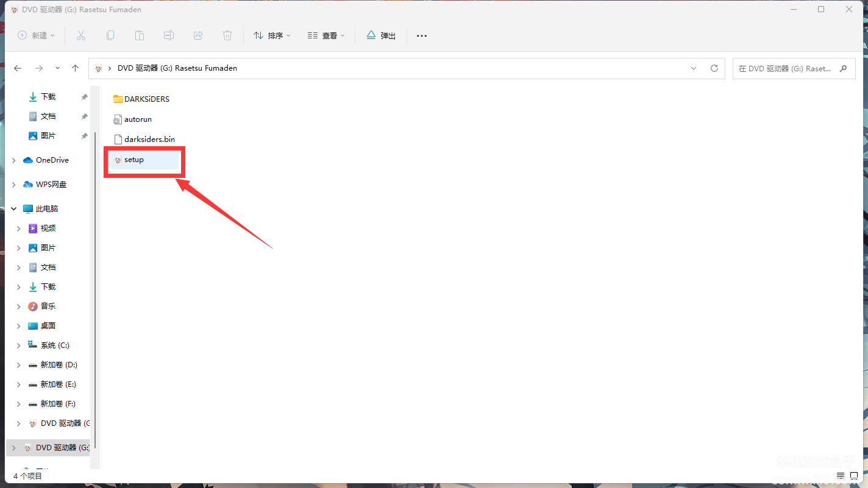
Task: Go forward with the right arrow
Action: pyautogui.click(x=39, y=68)
